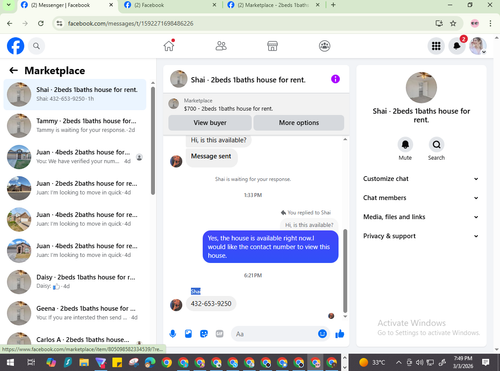Click the conversation list scrollbar

point(153,141)
